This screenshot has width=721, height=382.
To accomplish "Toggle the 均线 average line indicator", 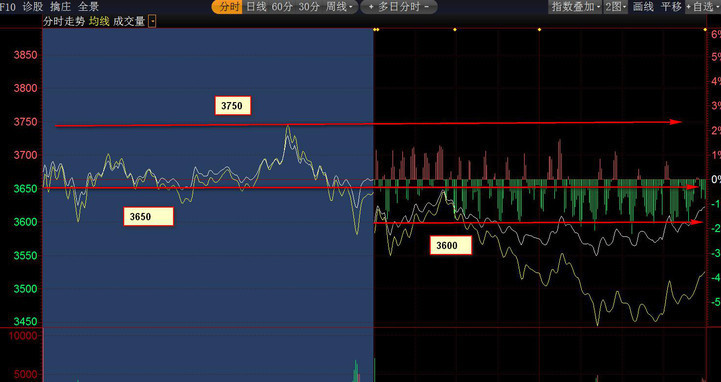I will coord(99,22).
